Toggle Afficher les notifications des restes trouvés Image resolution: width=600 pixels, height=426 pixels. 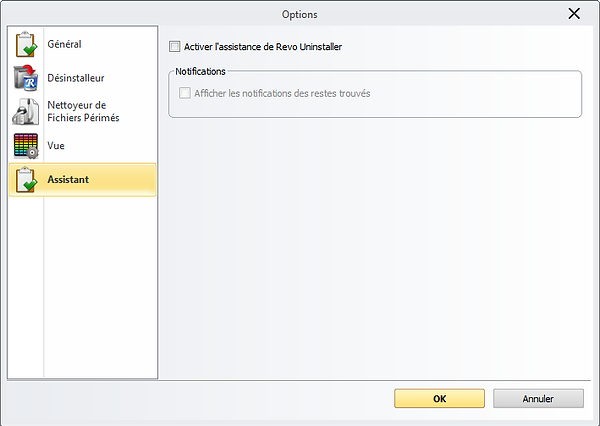pyautogui.click(x=185, y=93)
